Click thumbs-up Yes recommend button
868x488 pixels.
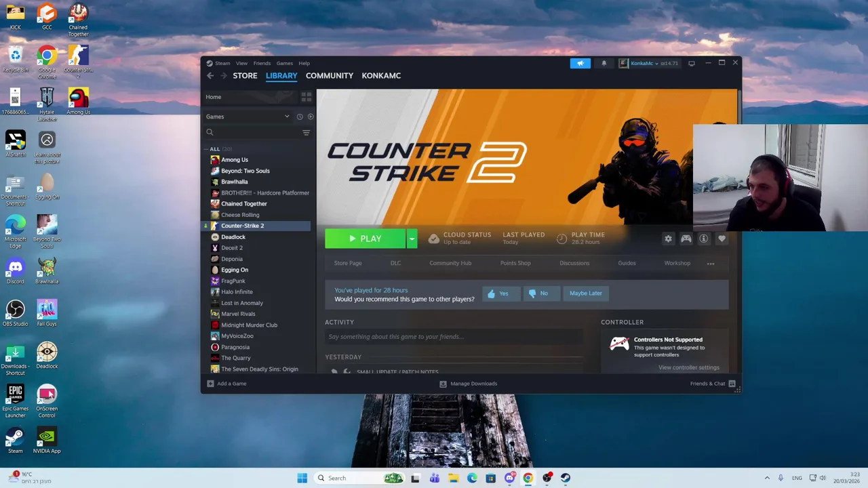(x=501, y=293)
